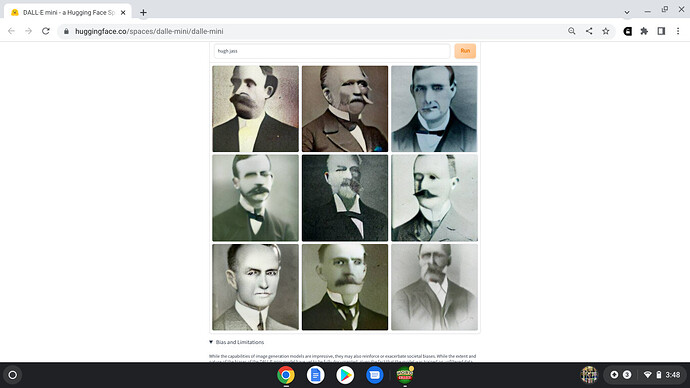Open Google Docs from the shelf
690x388 pixels.
316,375
